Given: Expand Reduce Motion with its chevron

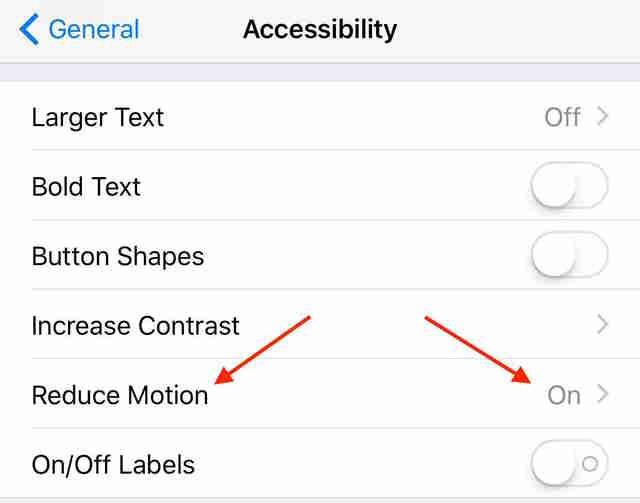Looking at the screenshot, I should coord(602,394).
